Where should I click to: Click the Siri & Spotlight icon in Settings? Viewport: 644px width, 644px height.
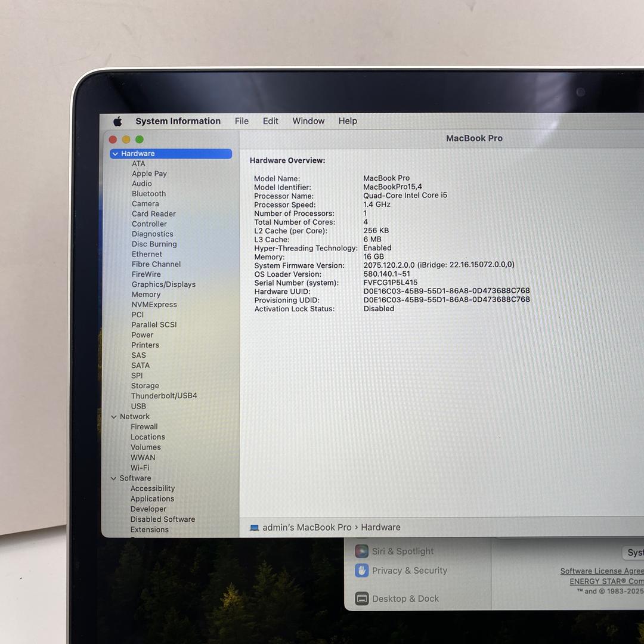pos(361,551)
